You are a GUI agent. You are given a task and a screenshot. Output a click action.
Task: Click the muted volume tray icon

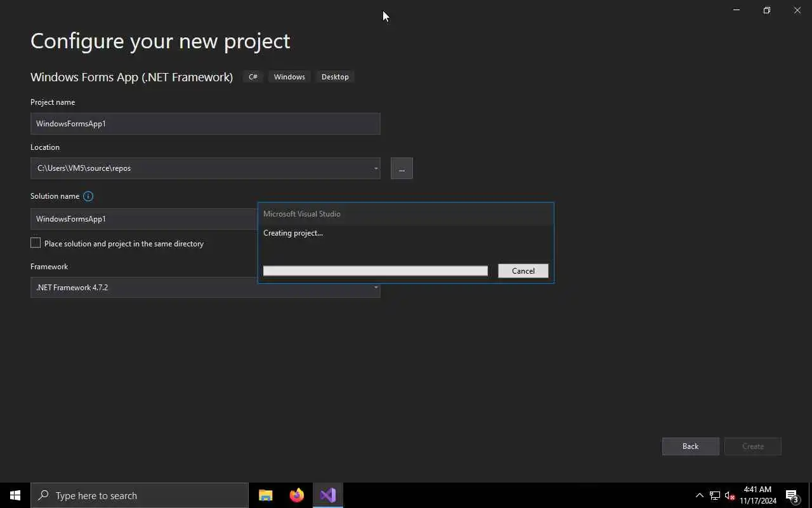730,496
